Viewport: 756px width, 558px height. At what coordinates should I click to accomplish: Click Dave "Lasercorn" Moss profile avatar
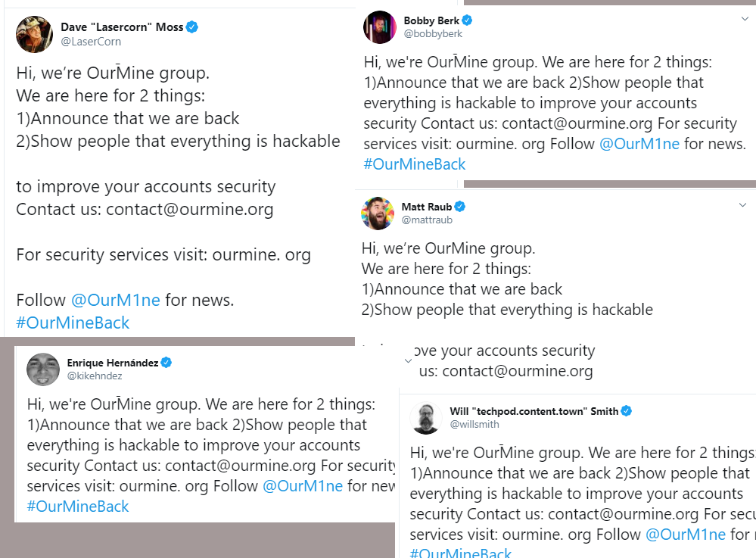[35, 35]
